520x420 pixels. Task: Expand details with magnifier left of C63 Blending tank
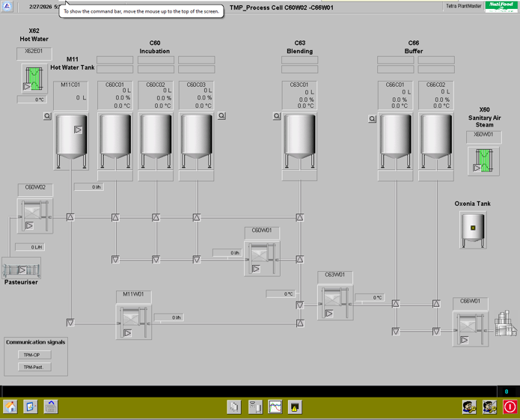(x=277, y=116)
